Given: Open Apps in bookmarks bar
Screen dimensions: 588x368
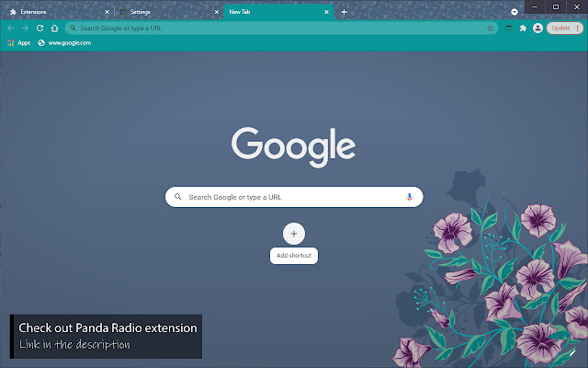Looking at the screenshot, I should point(18,43).
